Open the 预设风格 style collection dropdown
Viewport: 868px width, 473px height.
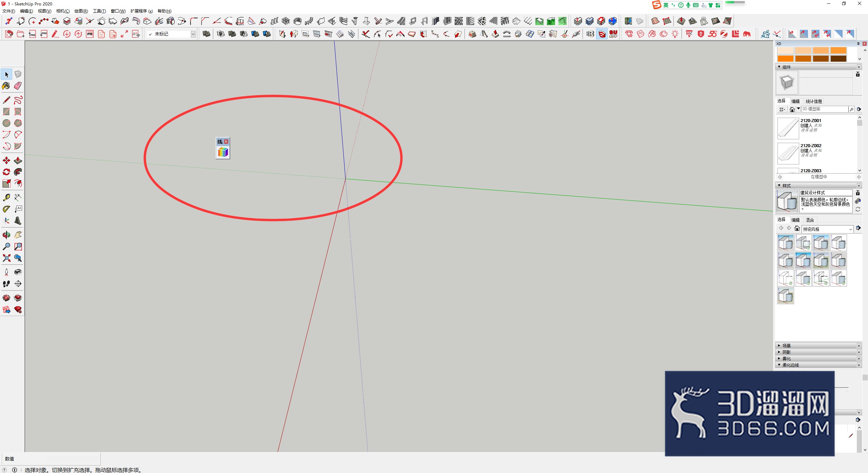pos(827,229)
